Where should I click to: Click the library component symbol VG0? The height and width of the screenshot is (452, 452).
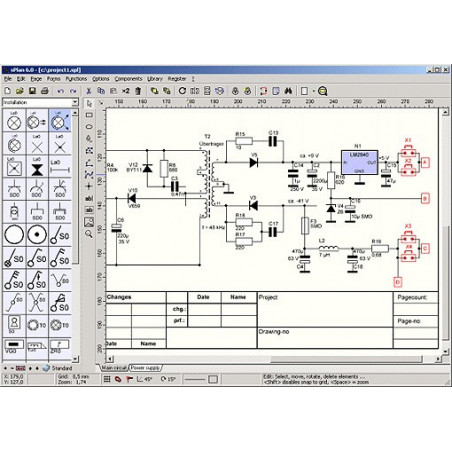[x=14, y=346]
